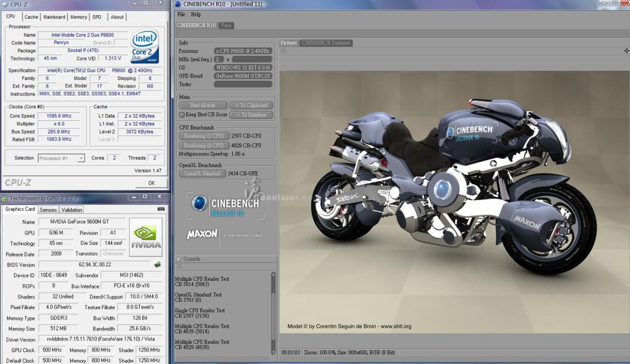Switch to CPU-Z Memory tab
630x364 pixels.
point(78,17)
